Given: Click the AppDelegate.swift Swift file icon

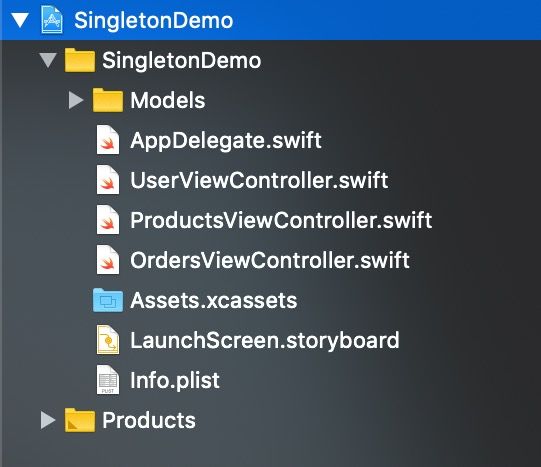Looking at the screenshot, I should click(108, 140).
